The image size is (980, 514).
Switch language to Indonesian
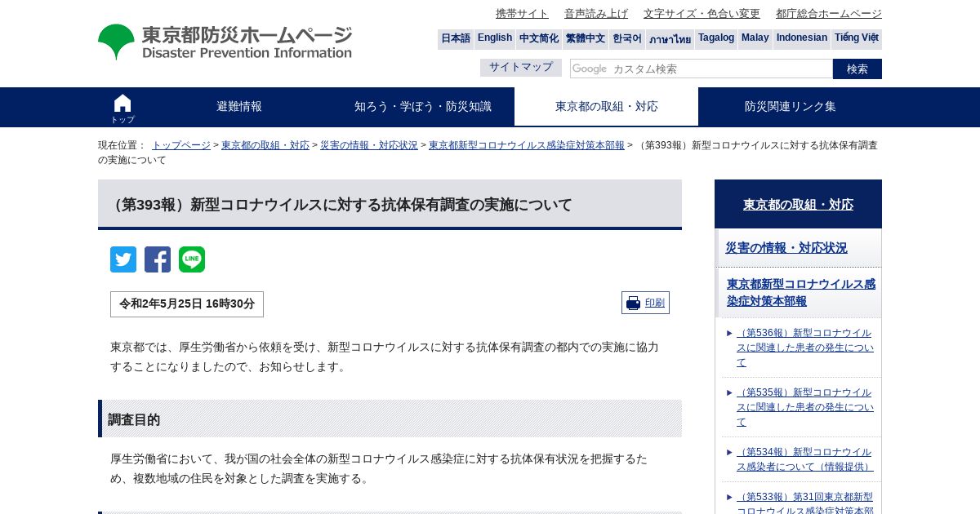point(802,39)
